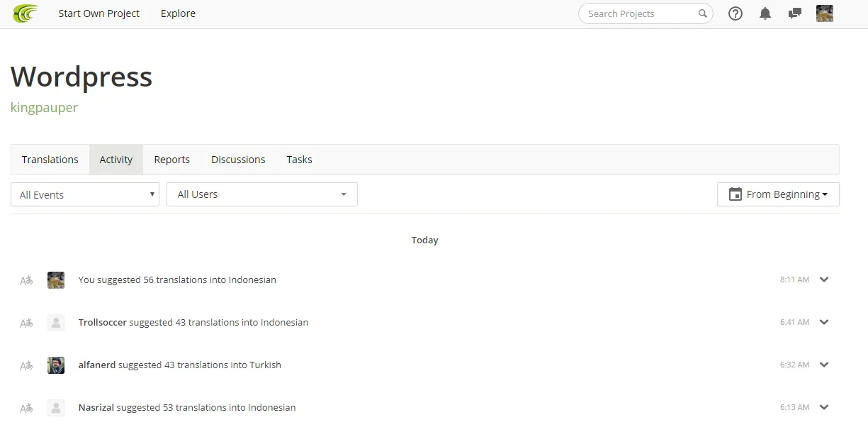Open Nasrizal's username link
The image size is (868, 432).
(x=96, y=407)
